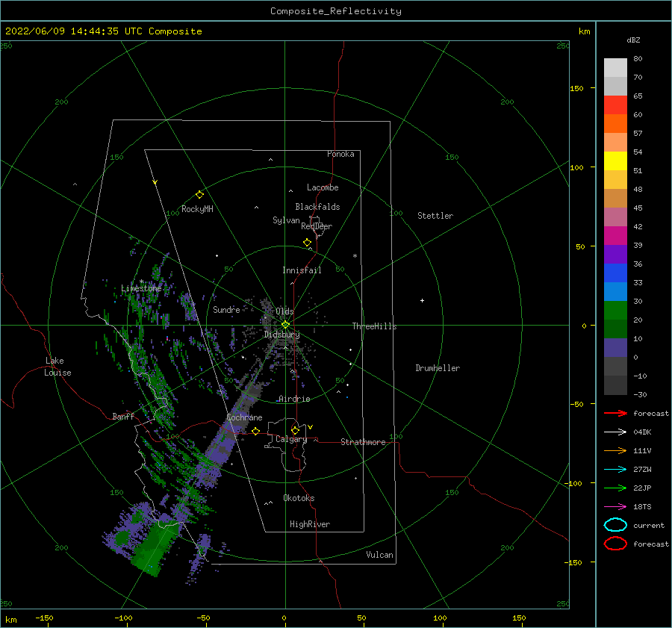Click the HighRiver town label
The height and width of the screenshot is (628, 672).
(x=310, y=524)
